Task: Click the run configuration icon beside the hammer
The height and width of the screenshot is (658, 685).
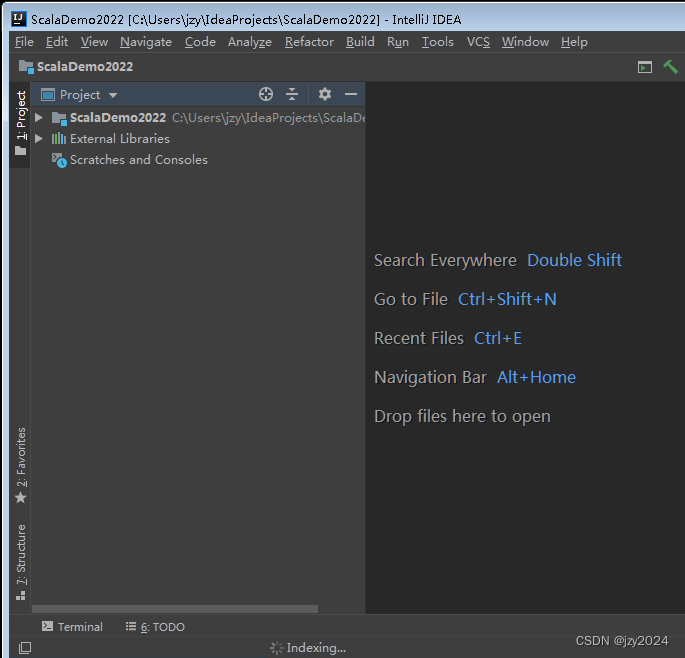Action: 645,67
